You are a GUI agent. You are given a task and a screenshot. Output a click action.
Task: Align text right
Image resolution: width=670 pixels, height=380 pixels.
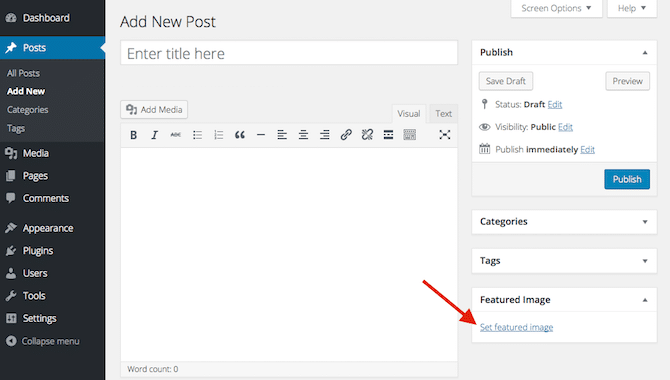pos(325,135)
